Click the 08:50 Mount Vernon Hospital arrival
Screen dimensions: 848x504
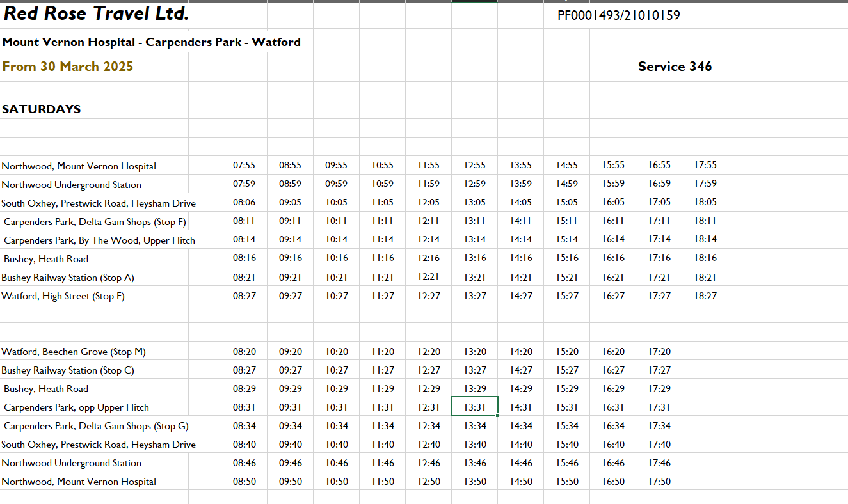click(244, 482)
